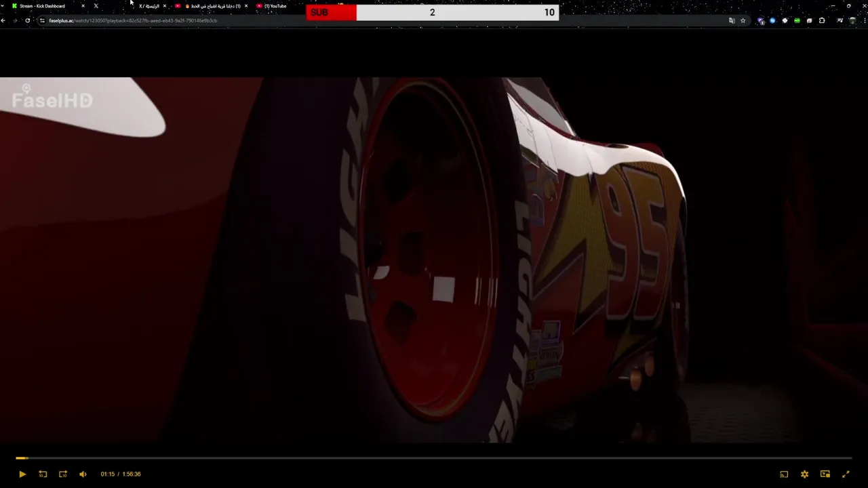
Task: Open the red-white extension icon
Action: 809,20
